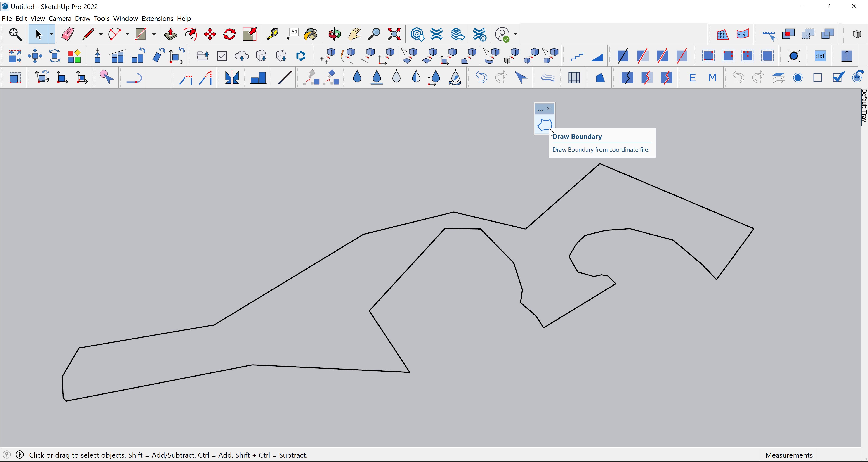This screenshot has width=868, height=462.
Task: Click the Zoom Extents icon
Action: 394,34
